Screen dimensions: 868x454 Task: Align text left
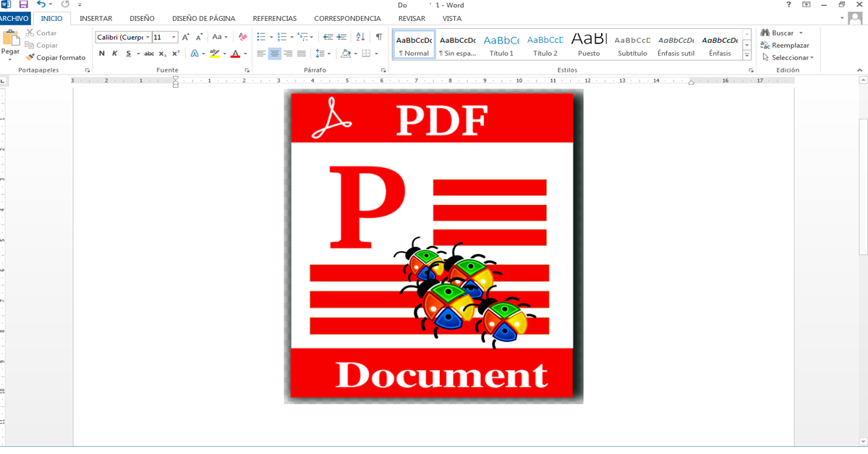261,54
